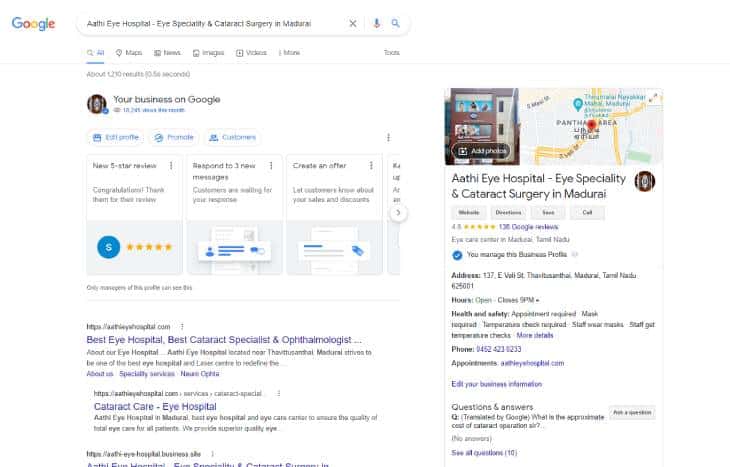This screenshot has height=467, width=730.
Task: Open the Google reviews link
Action: click(528, 227)
